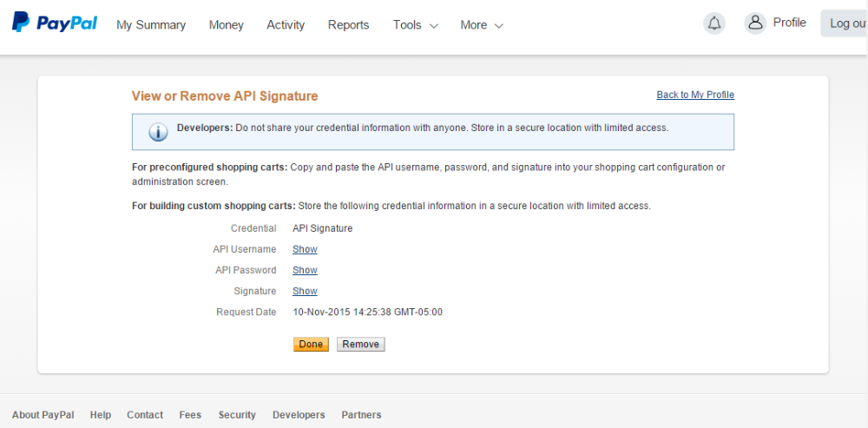Open the Help footer link
This screenshot has width=868, height=428.
[100, 415]
